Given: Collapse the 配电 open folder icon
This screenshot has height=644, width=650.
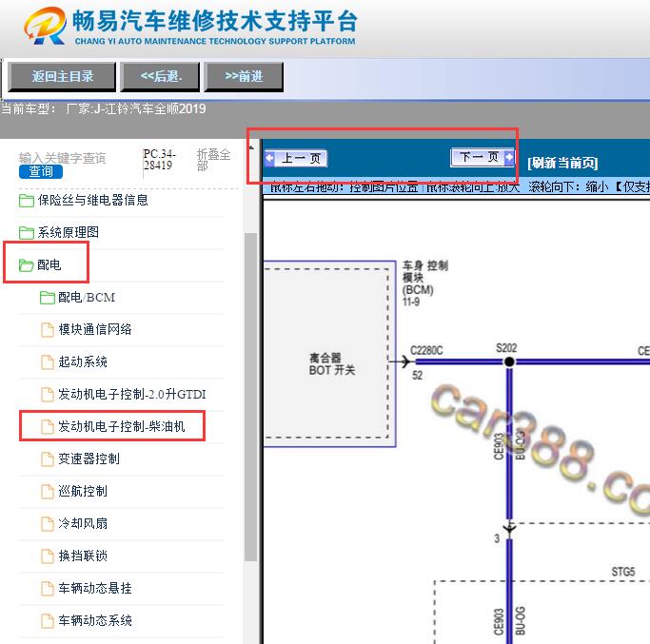Looking at the screenshot, I should pos(26,265).
